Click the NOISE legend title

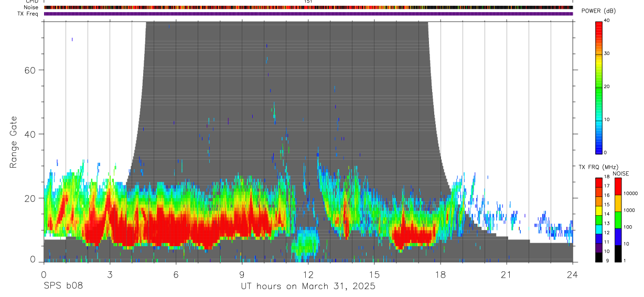click(621, 174)
